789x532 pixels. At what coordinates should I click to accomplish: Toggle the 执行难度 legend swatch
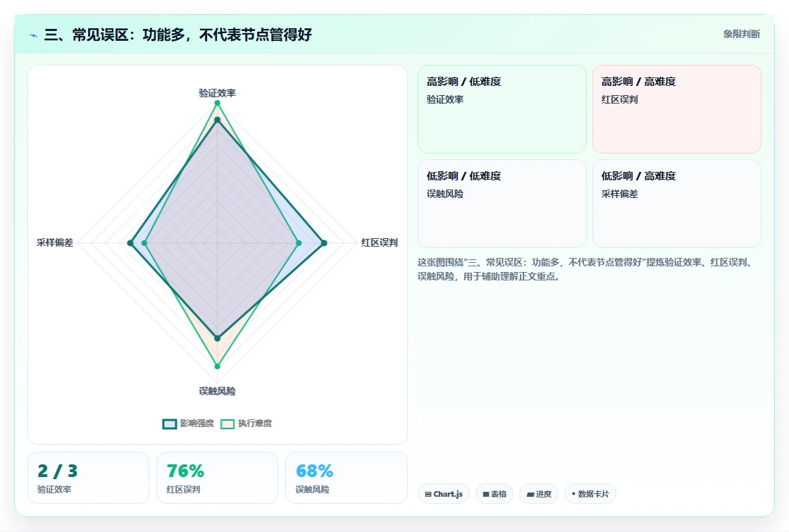click(228, 423)
